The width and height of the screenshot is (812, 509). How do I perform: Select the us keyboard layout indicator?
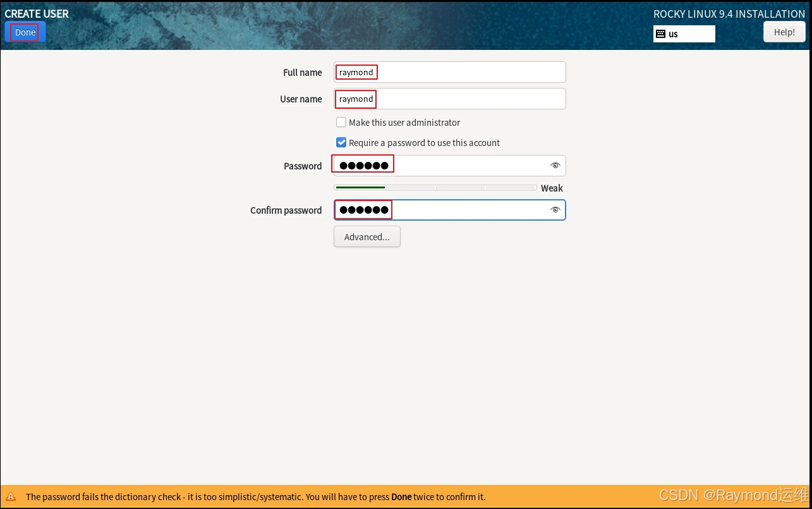[x=684, y=34]
